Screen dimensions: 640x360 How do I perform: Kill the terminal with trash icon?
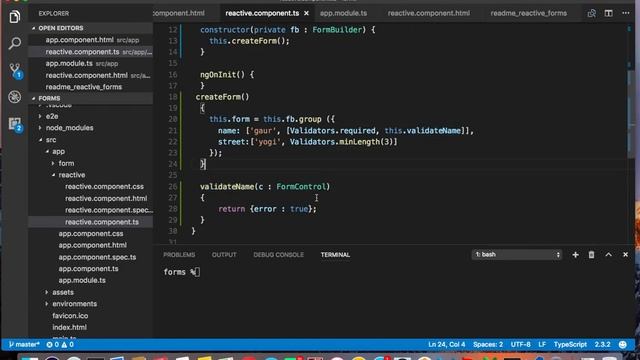591,255
